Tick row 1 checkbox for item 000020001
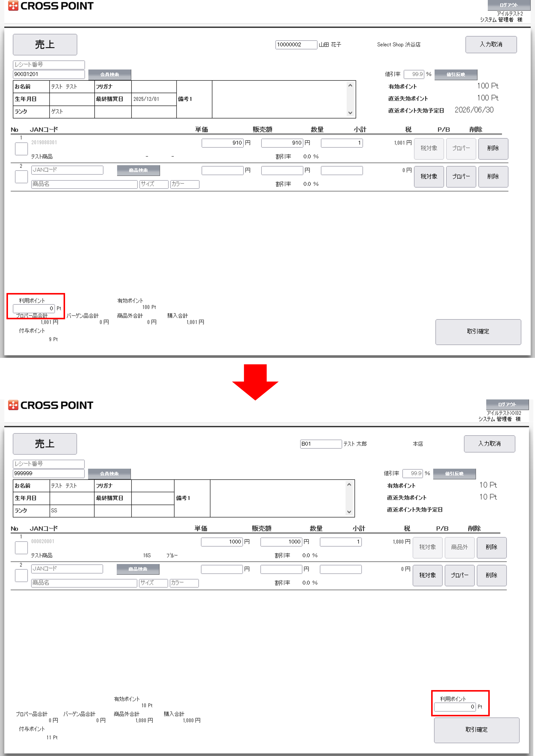535x756 pixels. pyautogui.click(x=21, y=548)
